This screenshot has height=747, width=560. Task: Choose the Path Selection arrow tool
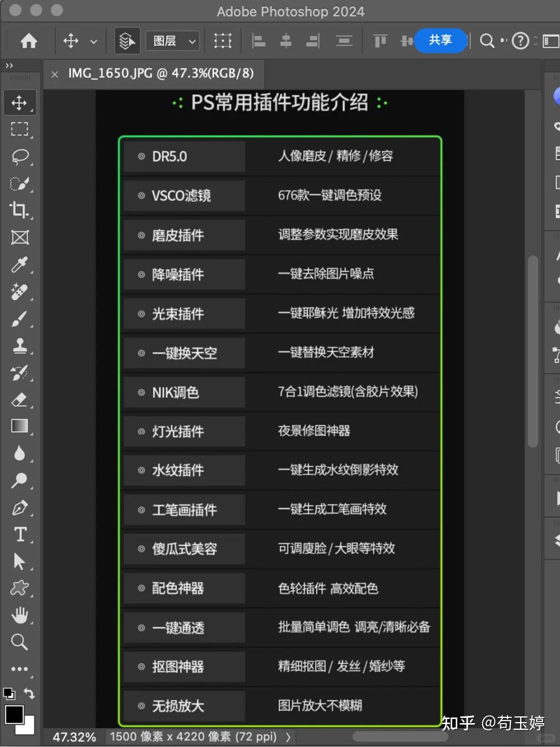(x=20, y=561)
